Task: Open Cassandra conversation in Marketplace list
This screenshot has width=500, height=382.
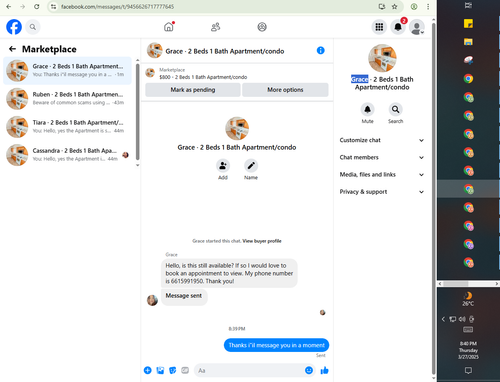Action: [67, 155]
